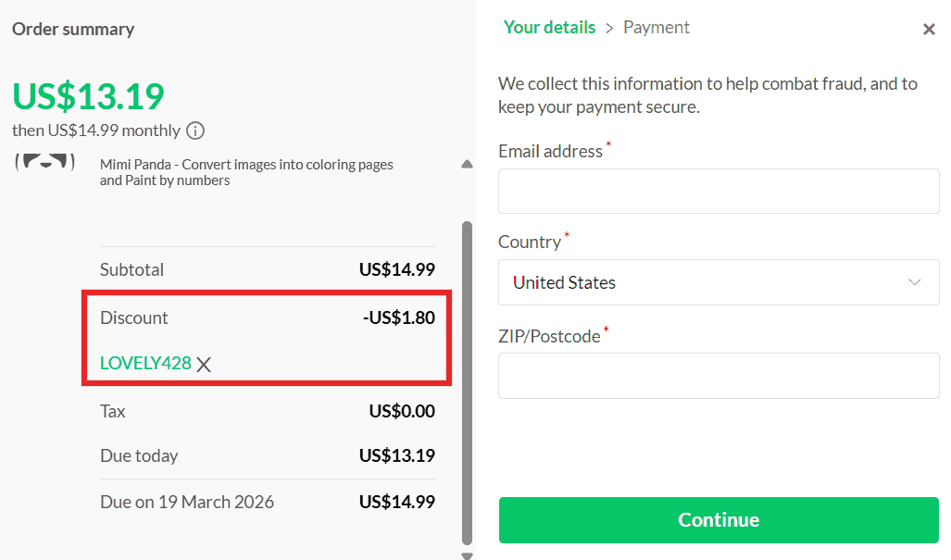Click the order summary scroll-up arrow
The height and width of the screenshot is (560, 951).
pos(467,165)
